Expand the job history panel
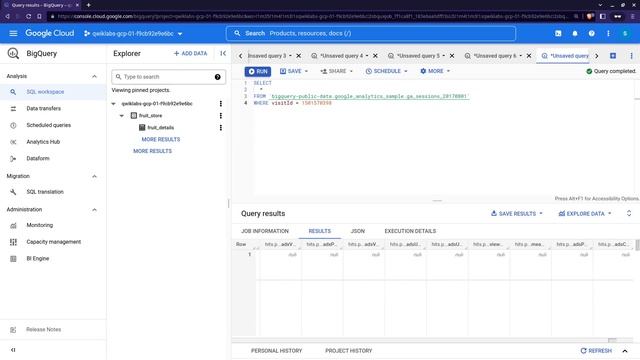640x360 pixels. point(625,351)
